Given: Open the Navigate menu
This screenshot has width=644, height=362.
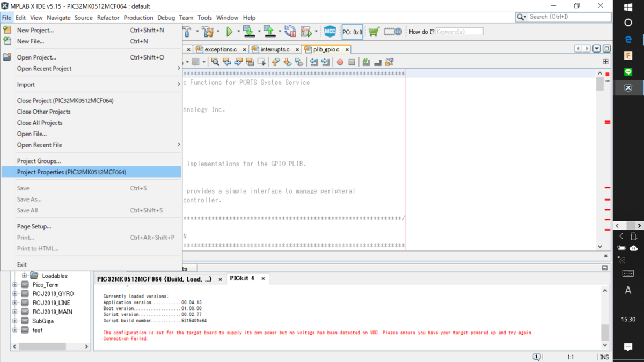Looking at the screenshot, I should 58,18.
